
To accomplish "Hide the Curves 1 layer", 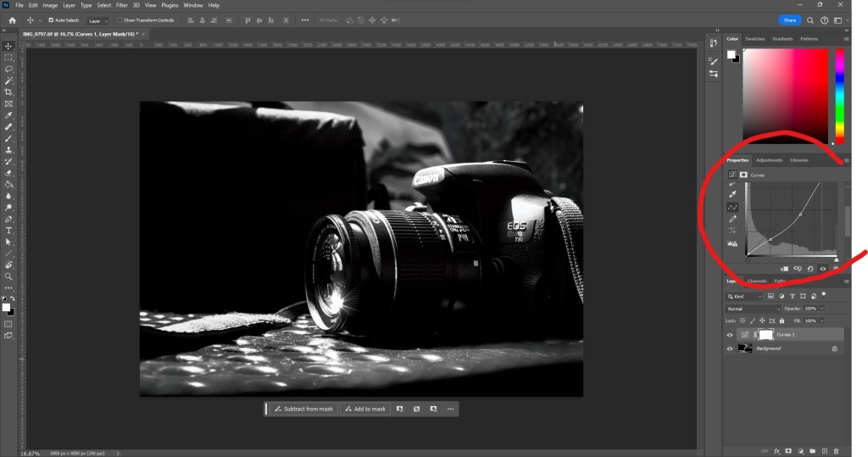I will click(730, 335).
